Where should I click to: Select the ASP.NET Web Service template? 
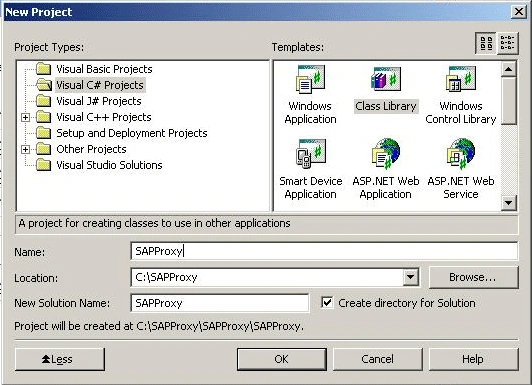coord(460,168)
